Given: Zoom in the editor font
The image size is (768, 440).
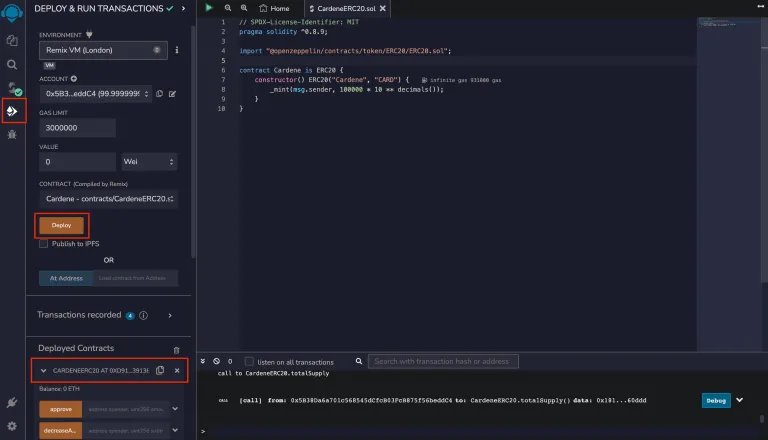Looking at the screenshot, I should (244, 8).
